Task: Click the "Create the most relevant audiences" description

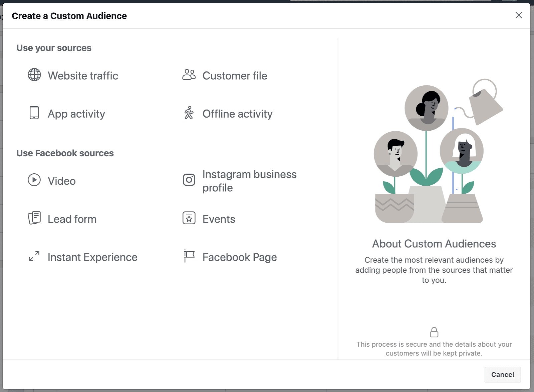Action: click(x=434, y=270)
